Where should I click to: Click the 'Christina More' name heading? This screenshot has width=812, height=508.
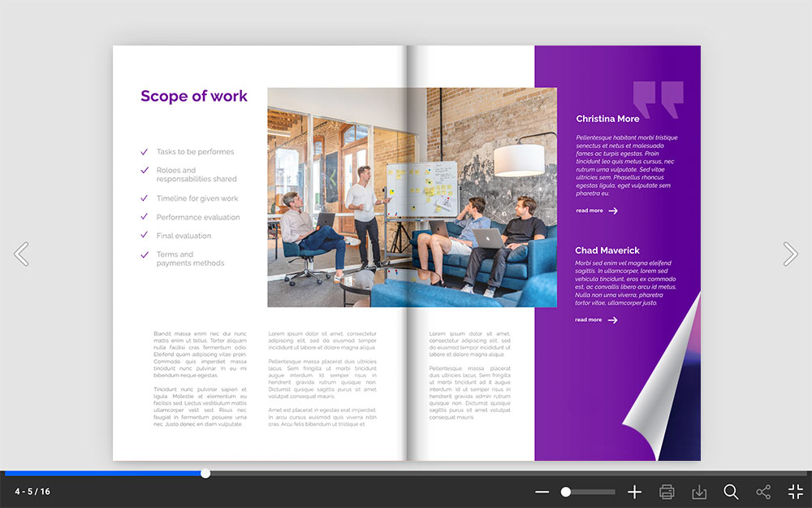click(x=607, y=119)
